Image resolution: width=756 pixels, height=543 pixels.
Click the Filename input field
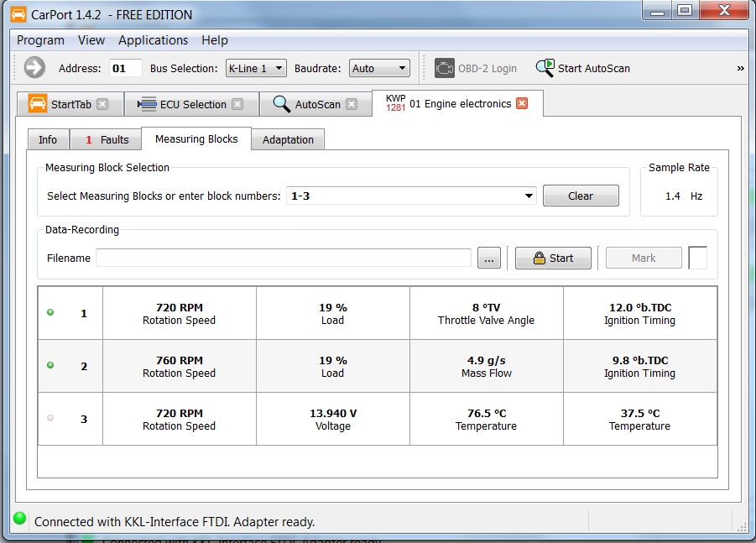click(284, 258)
